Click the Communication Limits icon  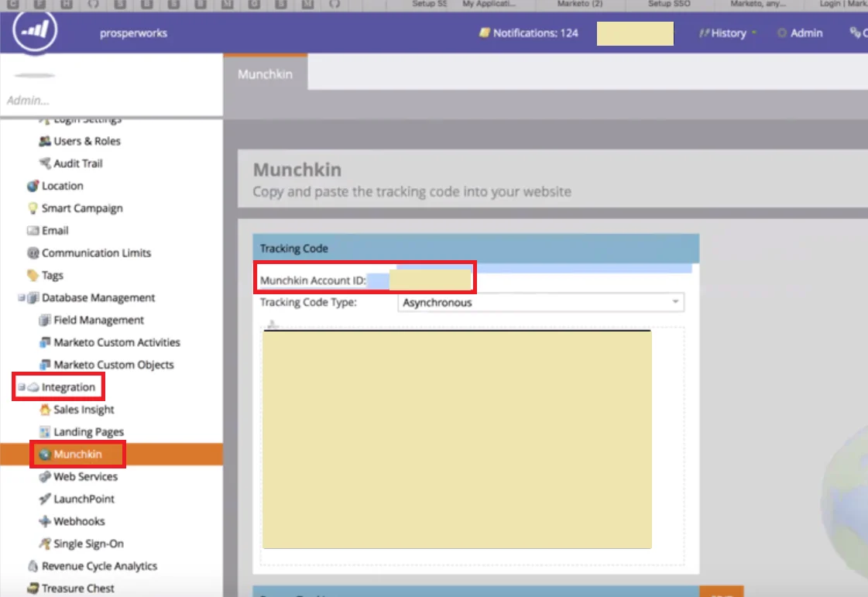(x=33, y=252)
